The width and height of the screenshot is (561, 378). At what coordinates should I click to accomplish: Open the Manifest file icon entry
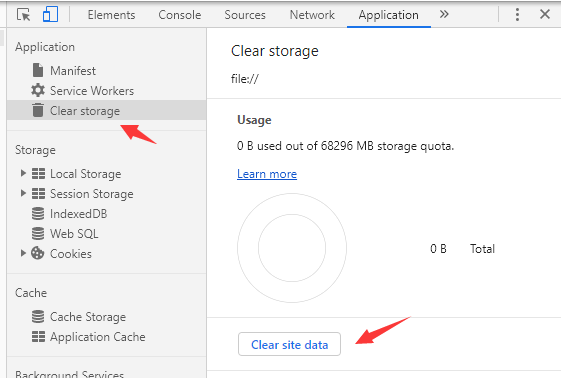(38, 70)
